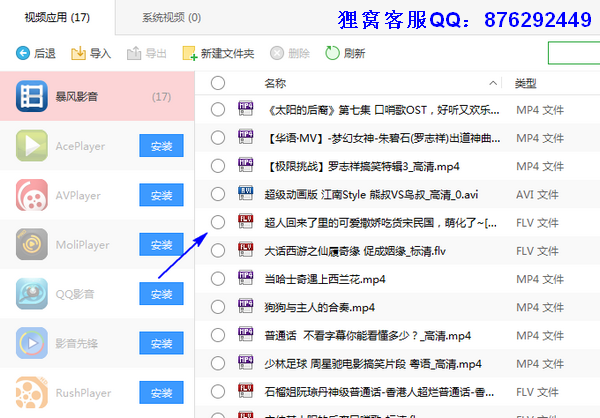Click the new folder icon
This screenshot has width=600, height=418.
pyautogui.click(x=190, y=53)
